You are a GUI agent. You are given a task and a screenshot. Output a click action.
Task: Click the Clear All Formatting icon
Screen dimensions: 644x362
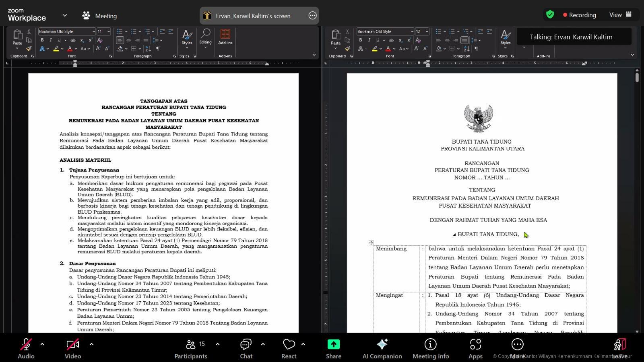coord(100,40)
